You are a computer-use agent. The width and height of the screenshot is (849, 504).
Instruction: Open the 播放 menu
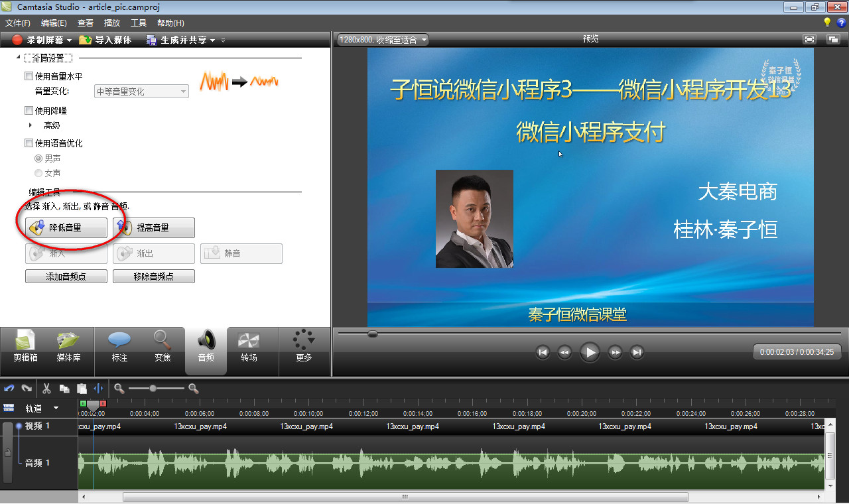point(112,23)
